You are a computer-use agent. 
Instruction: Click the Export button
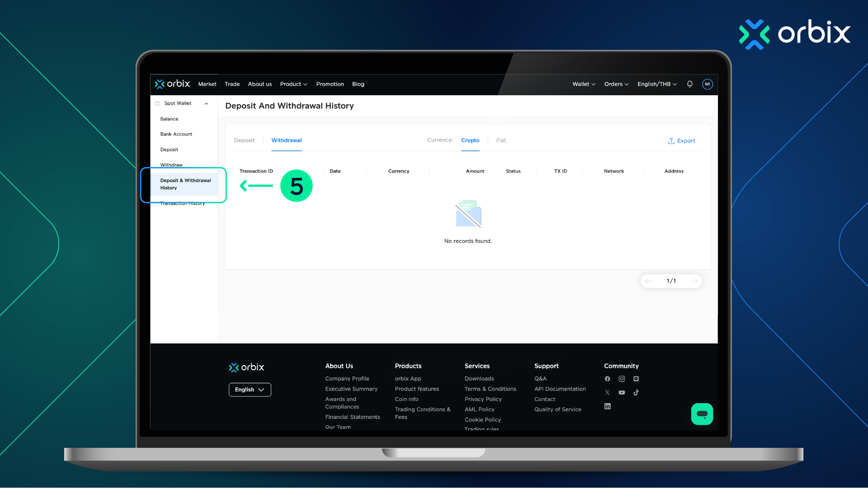tap(681, 141)
